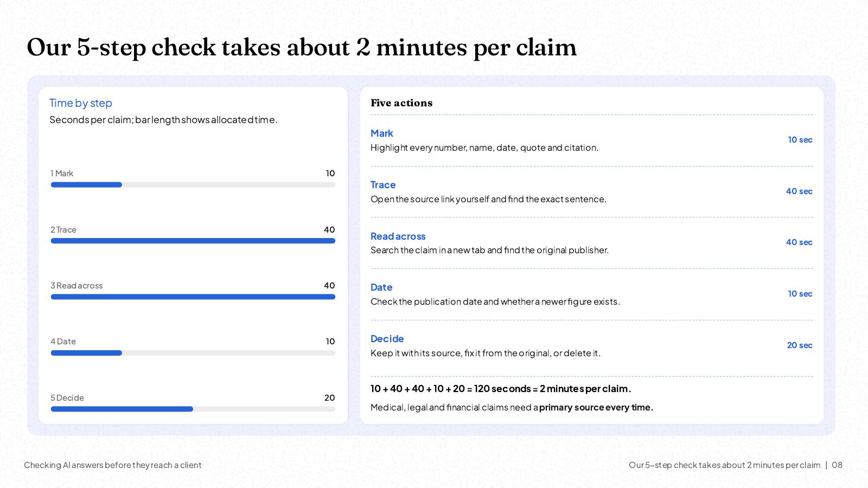Select the value 20 above the Decide bar
Screen dimensions: 868x488
[329, 398]
